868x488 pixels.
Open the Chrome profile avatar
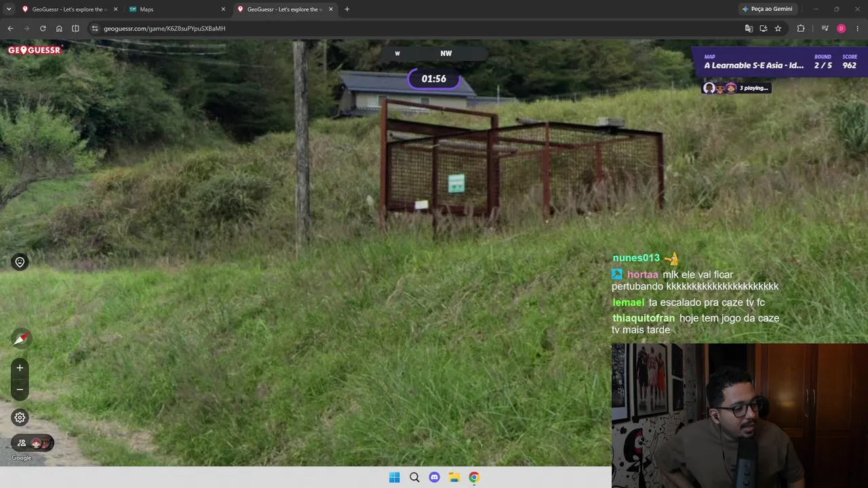click(841, 28)
